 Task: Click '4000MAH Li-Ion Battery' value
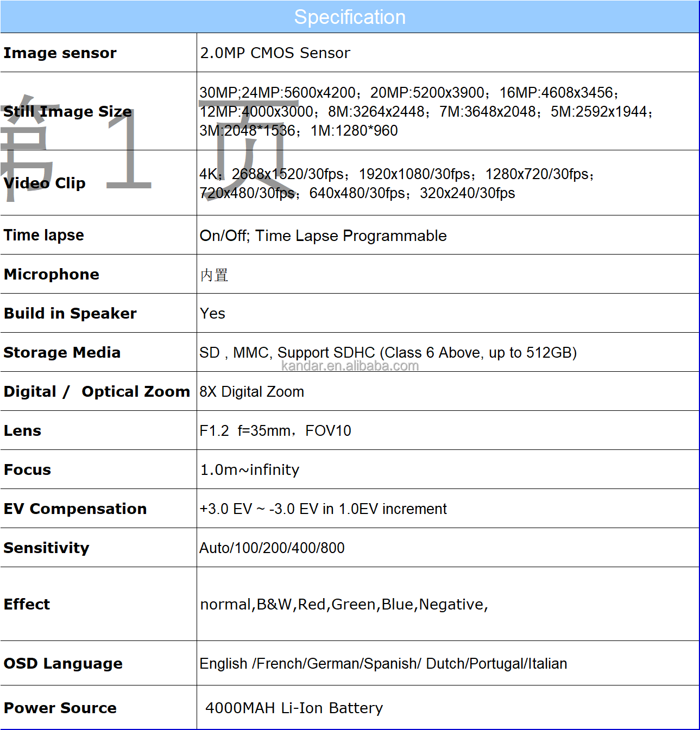click(294, 708)
